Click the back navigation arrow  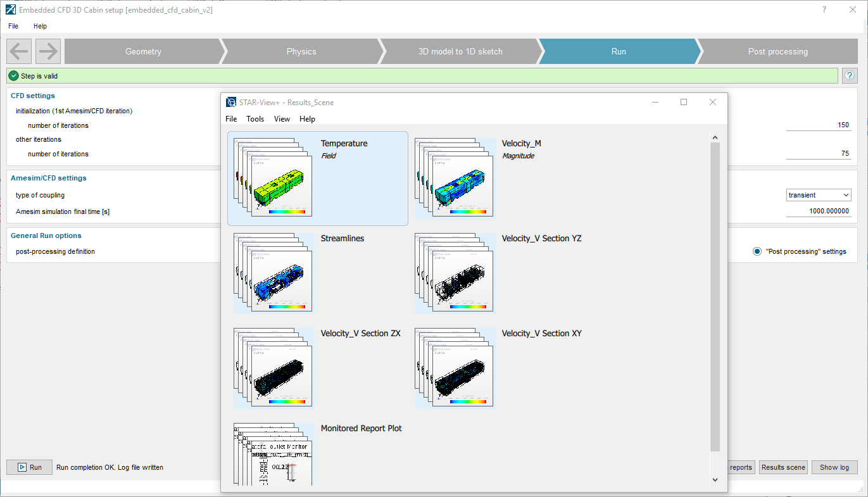[18, 51]
